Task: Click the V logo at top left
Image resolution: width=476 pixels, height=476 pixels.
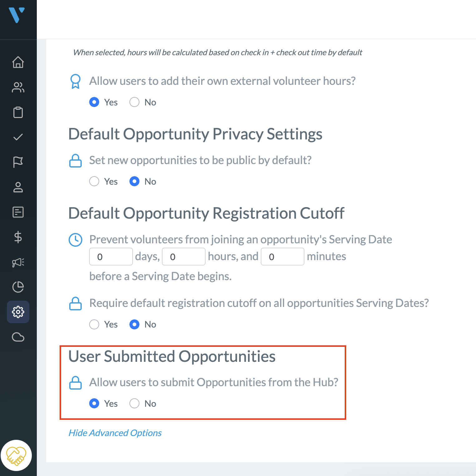Action: pos(17,15)
